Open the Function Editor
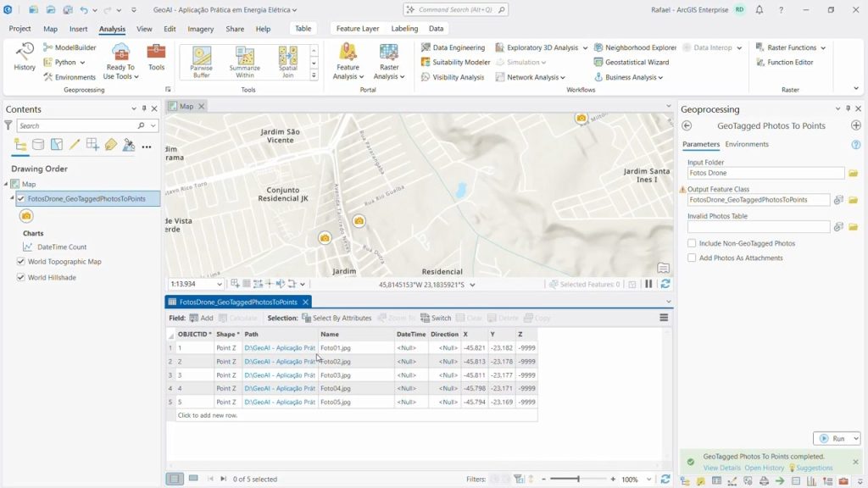 coord(784,63)
